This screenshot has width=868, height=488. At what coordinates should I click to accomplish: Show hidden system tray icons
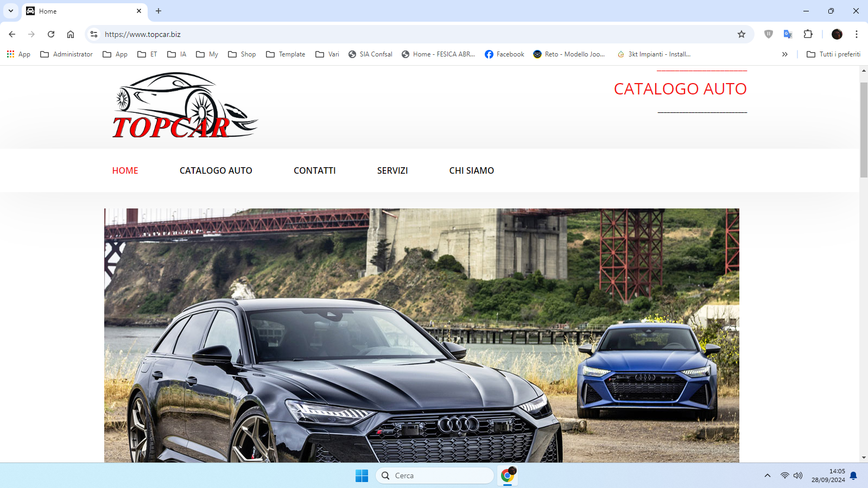[x=767, y=476]
